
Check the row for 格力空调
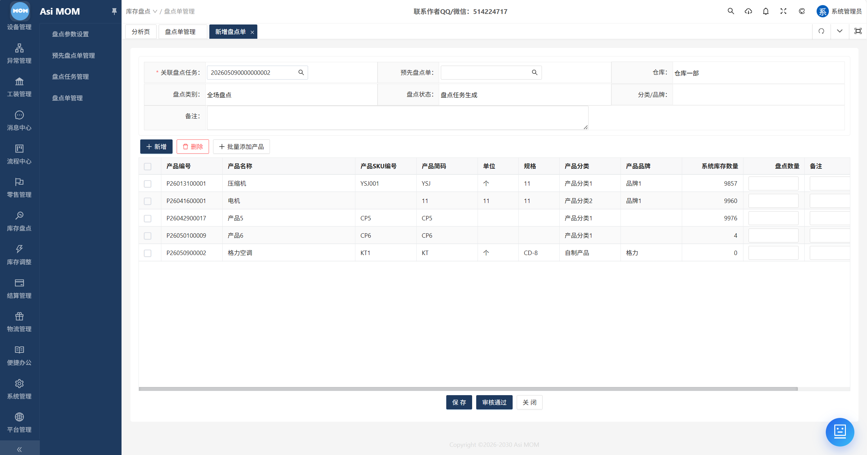[x=148, y=253]
